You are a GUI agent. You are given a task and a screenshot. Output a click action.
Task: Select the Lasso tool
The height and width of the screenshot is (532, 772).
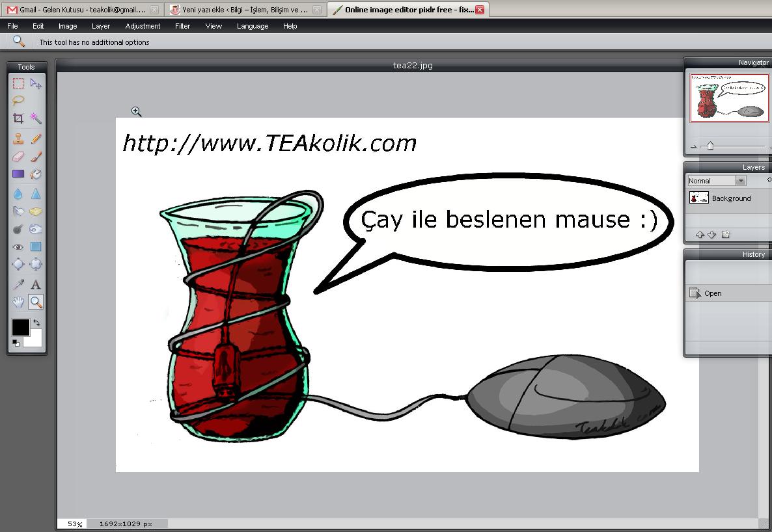[x=18, y=100]
